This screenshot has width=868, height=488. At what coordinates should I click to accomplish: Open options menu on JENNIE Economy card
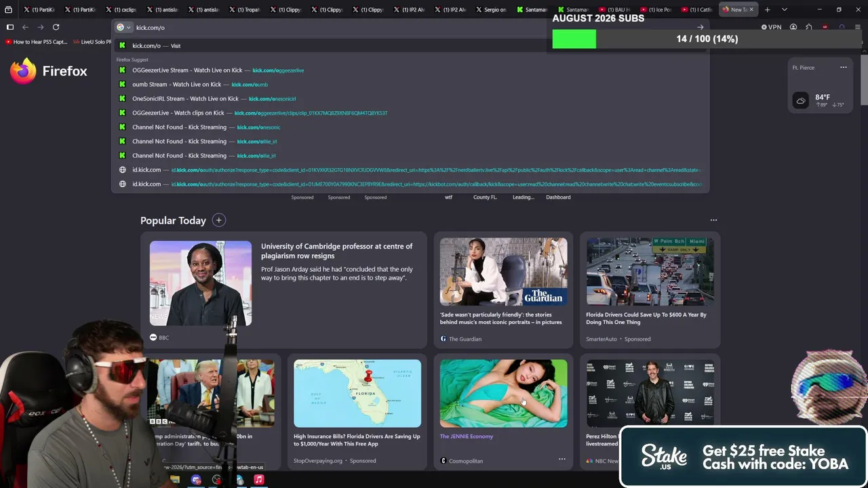(561, 460)
